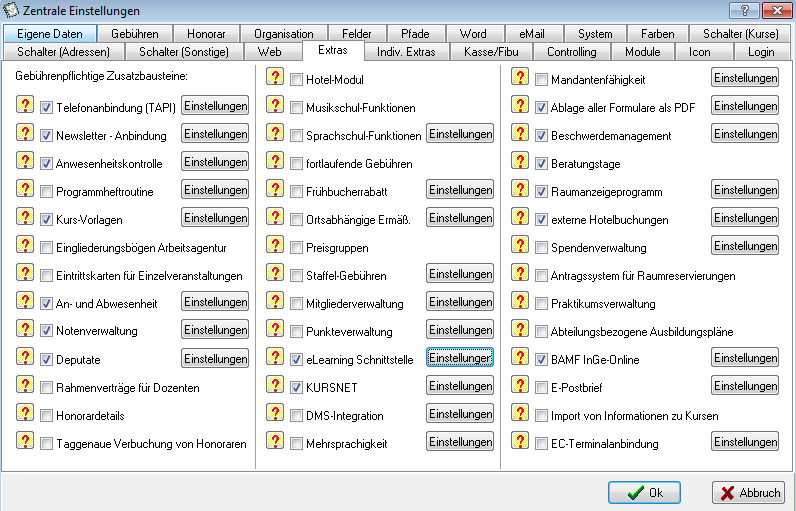
Task: Open Einstellungen for Telefonanbindung (TAPI)
Action: (x=215, y=106)
